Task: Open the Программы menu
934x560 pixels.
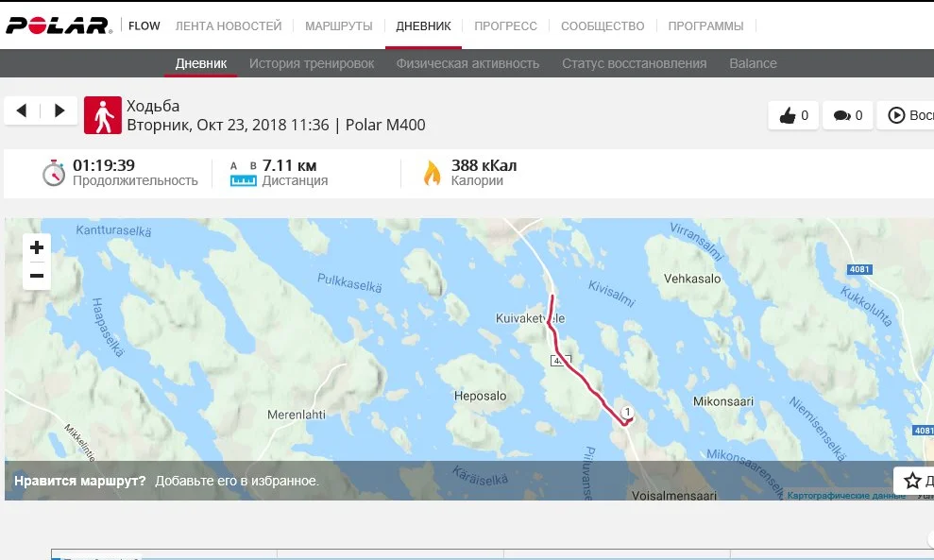Action: coord(705,26)
